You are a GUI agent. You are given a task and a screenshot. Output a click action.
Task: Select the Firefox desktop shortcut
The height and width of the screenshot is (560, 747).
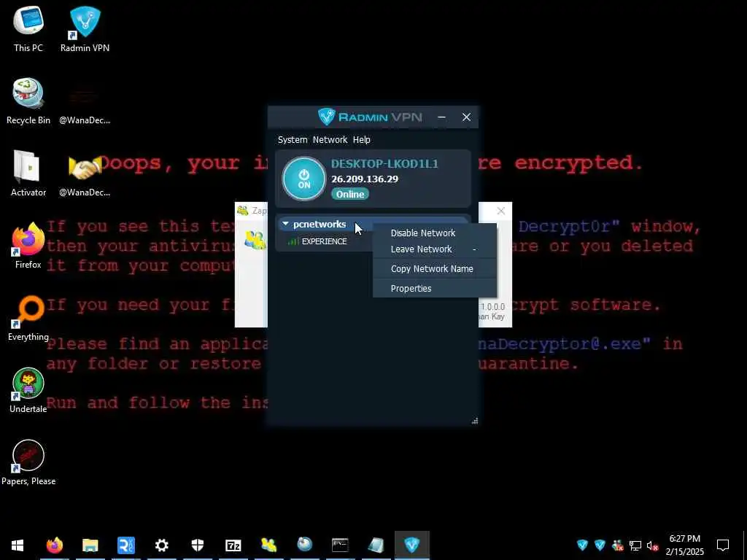[28, 245]
